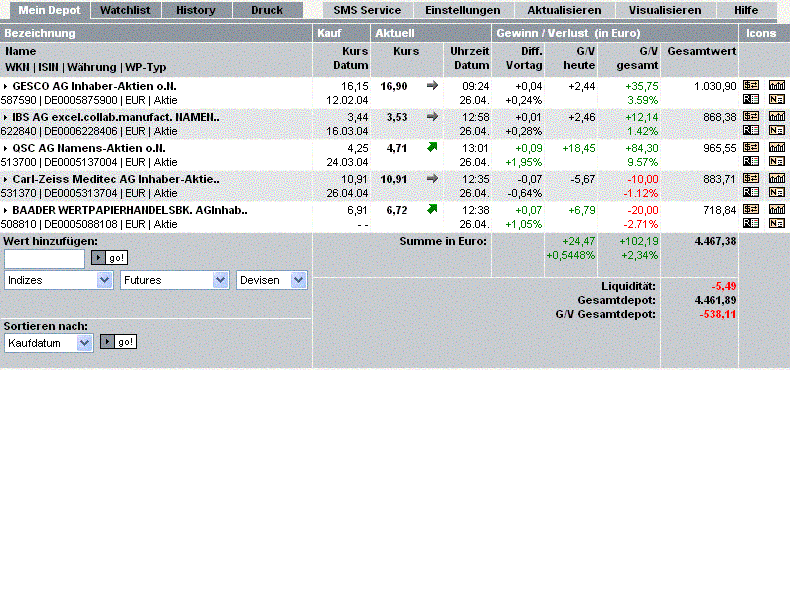Open news (N) icon for Carl-Zeiss Meditec
800x600 pixels.
pos(777,192)
